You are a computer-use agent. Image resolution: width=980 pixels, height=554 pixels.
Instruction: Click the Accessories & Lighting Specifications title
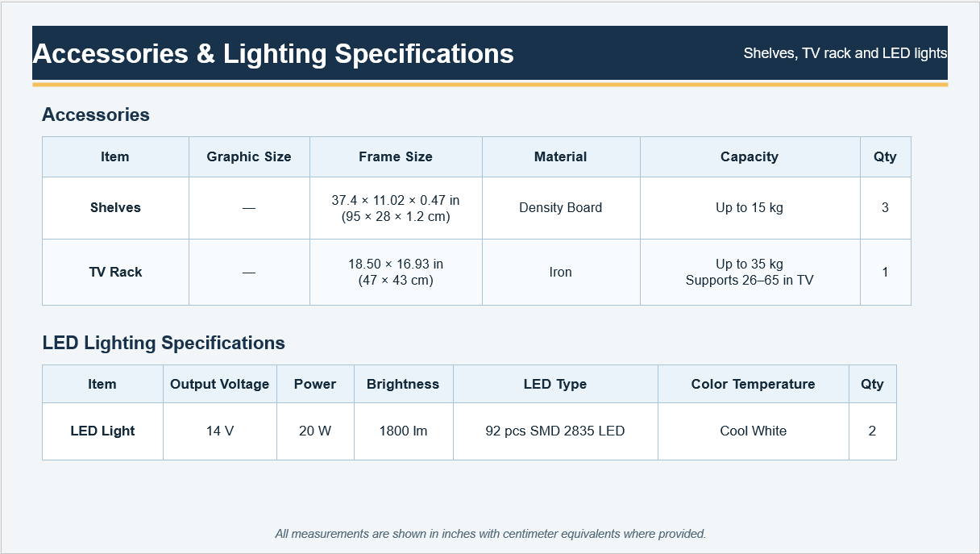[273, 53]
